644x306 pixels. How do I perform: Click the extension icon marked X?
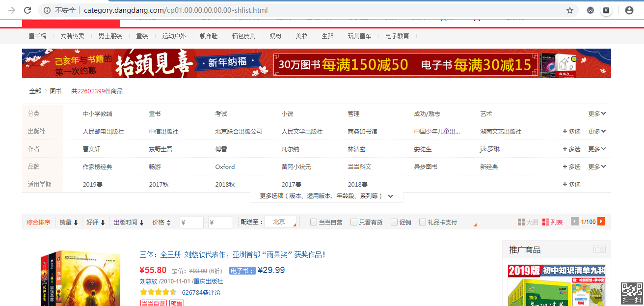[x=606, y=10]
